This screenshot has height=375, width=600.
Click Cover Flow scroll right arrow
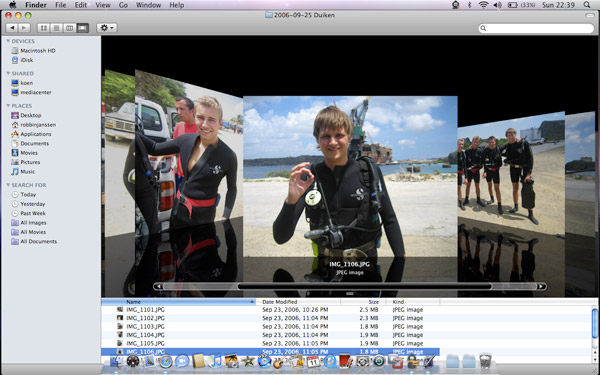[541, 286]
